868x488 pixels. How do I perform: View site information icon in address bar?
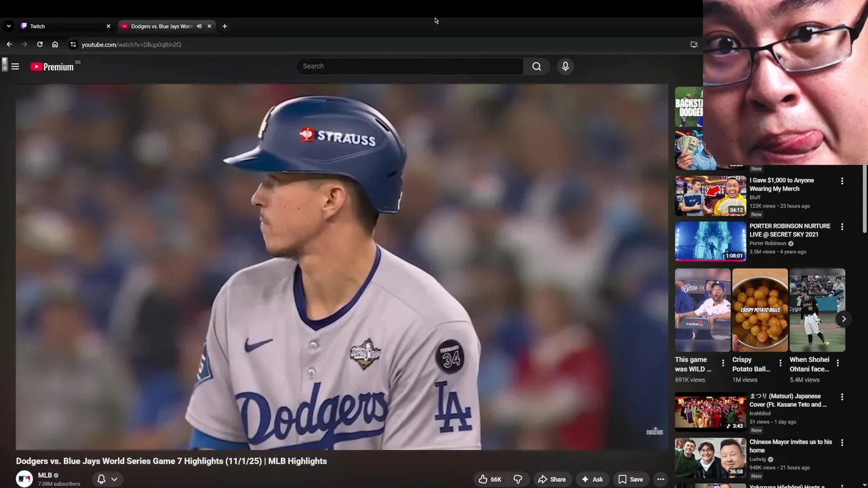click(73, 45)
